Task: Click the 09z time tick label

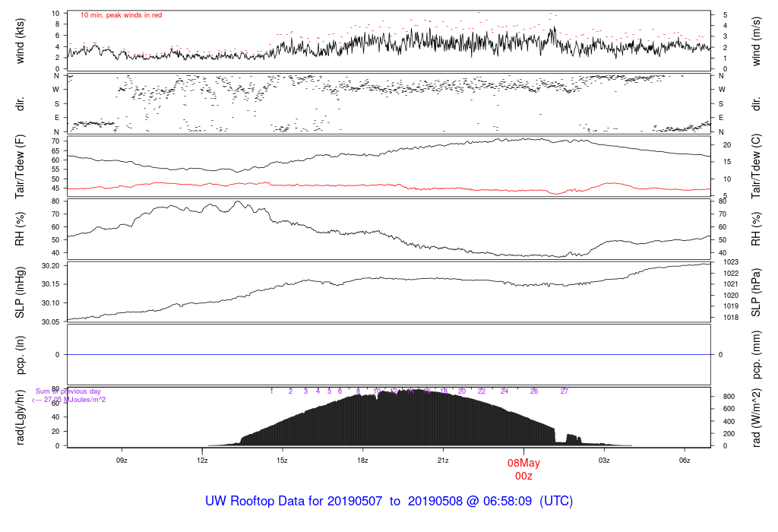Action: pyautogui.click(x=122, y=461)
